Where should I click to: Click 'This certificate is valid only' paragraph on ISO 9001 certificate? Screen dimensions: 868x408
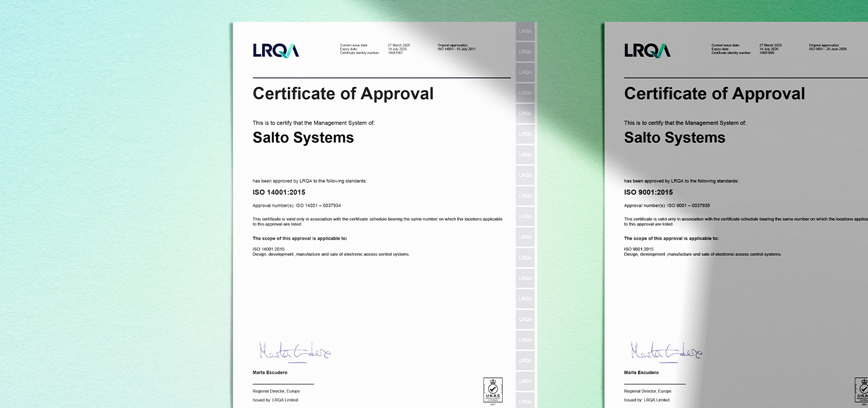[x=746, y=221]
